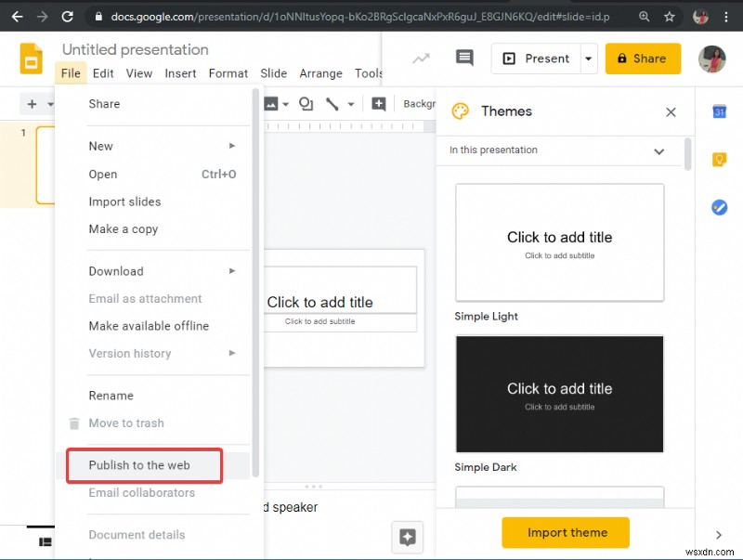Open Google Keep notes icon
Image resolution: width=743 pixels, height=560 pixels.
[719, 160]
